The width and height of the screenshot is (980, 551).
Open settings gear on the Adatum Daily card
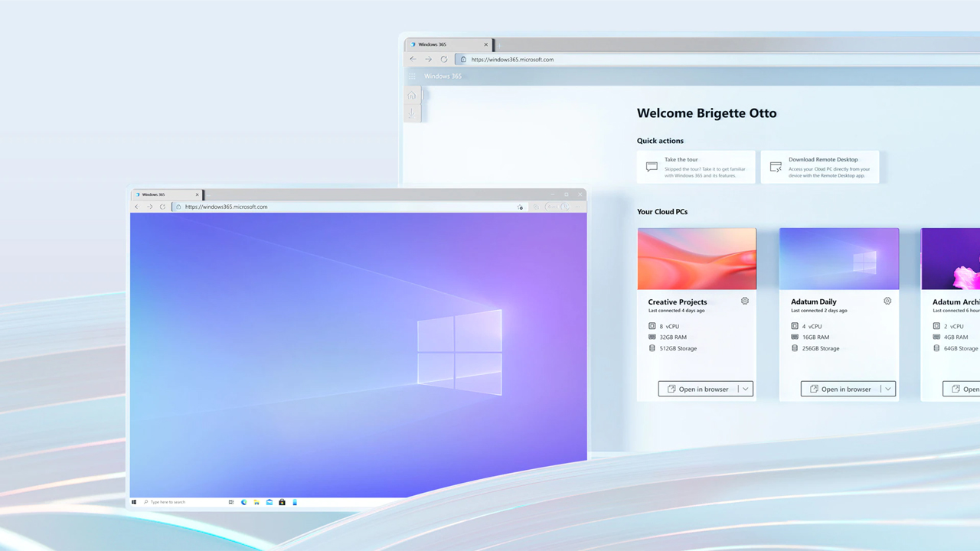[887, 302]
